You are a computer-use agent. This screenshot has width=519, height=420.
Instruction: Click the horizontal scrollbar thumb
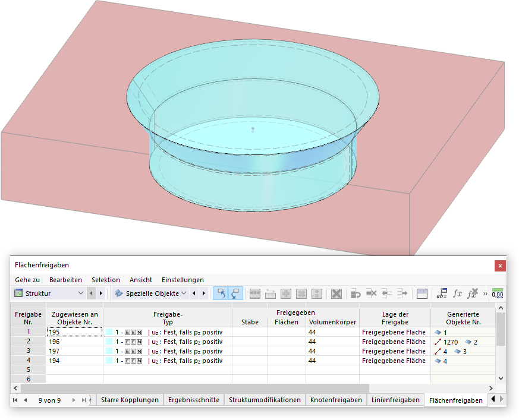tap(195, 389)
